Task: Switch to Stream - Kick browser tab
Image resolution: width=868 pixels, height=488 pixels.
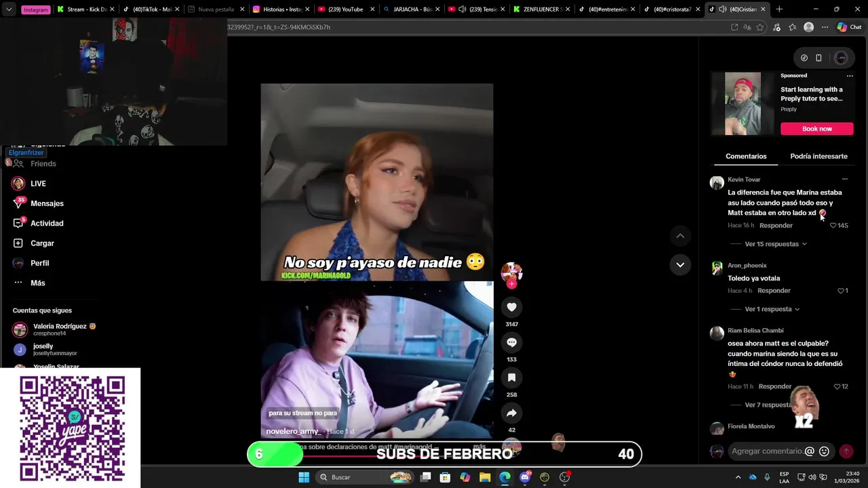Action: [86, 9]
